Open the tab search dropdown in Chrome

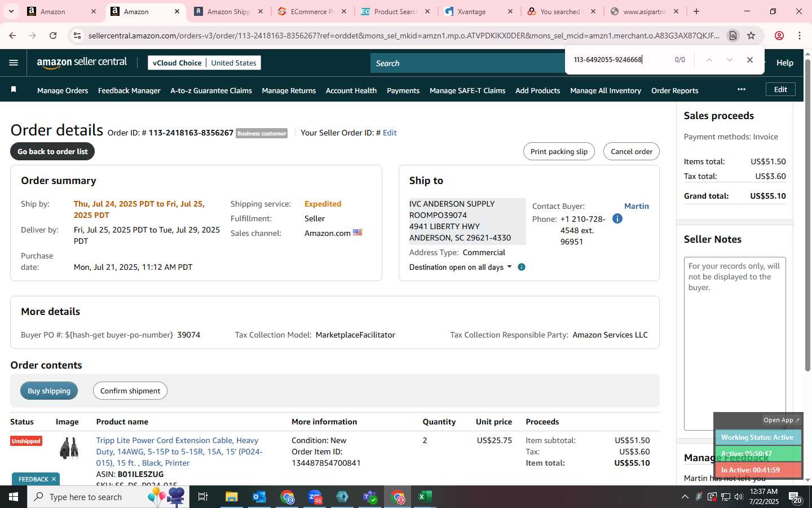[11, 11]
